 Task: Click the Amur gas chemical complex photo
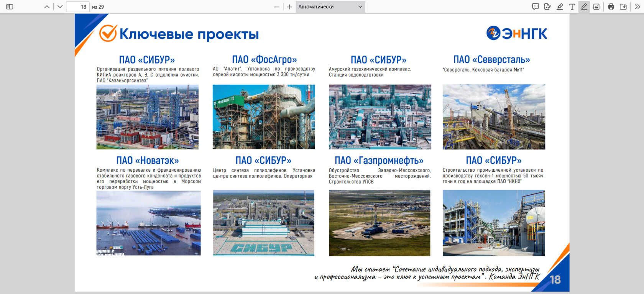tap(380, 117)
